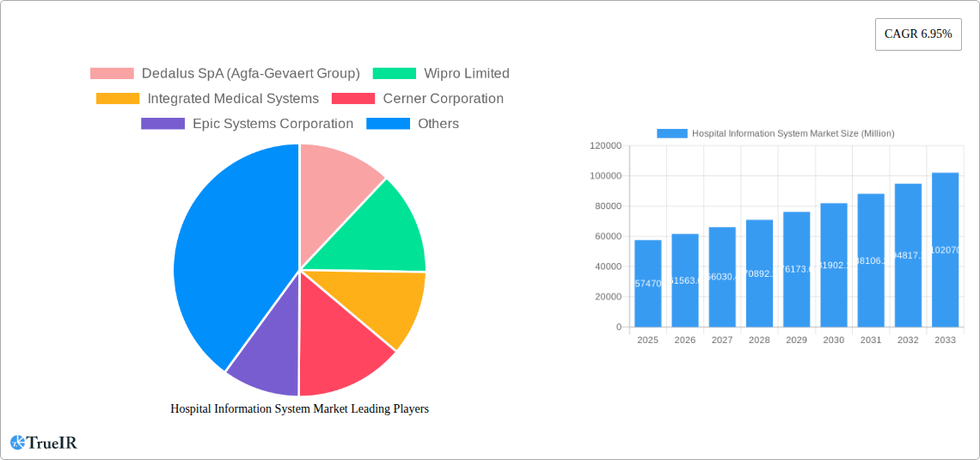Click the 80000 y-axis label
Screen dimensions: 980x460
pyautogui.click(x=608, y=206)
